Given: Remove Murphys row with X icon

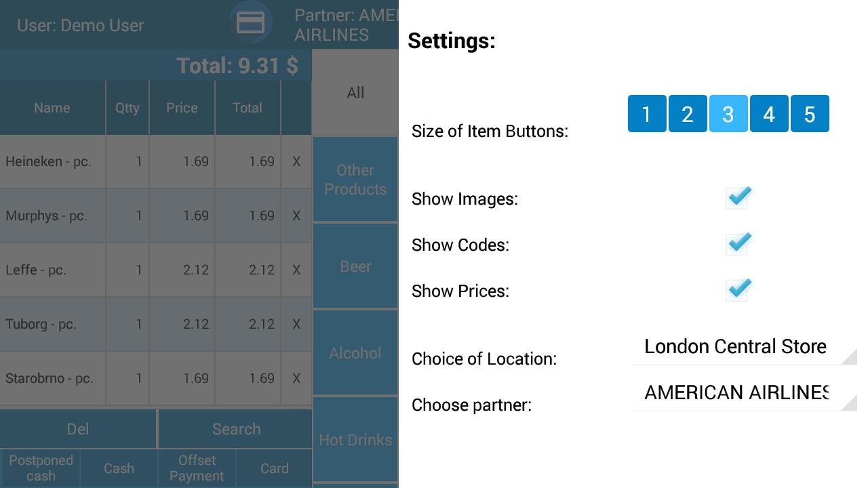Looking at the screenshot, I should 296,216.
